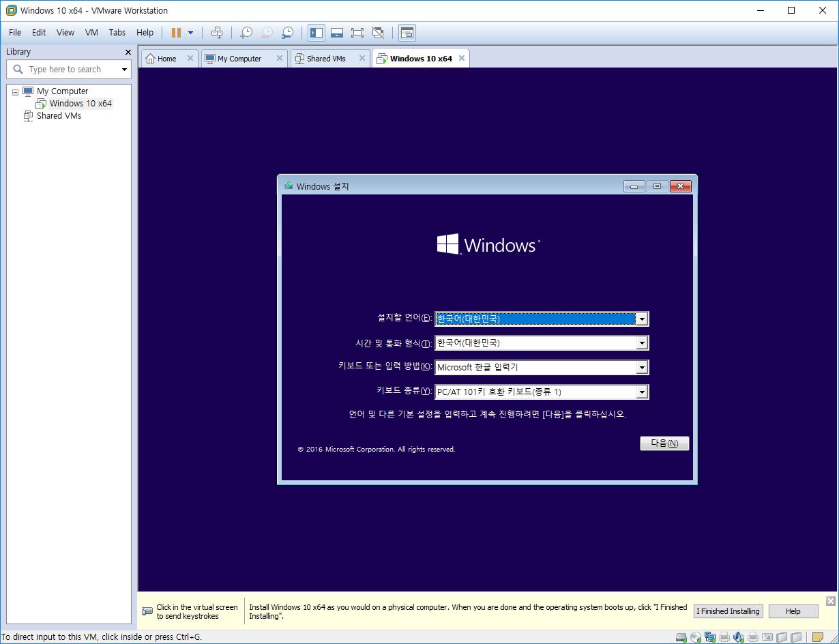Click the copyright text in setup dialog
This screenshot has width=839, height=644.
[x=377, y=450]
